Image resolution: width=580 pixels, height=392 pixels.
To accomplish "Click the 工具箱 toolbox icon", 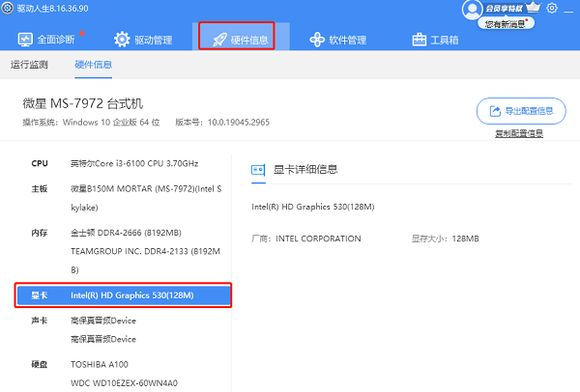I will click(x=420, y=40).
